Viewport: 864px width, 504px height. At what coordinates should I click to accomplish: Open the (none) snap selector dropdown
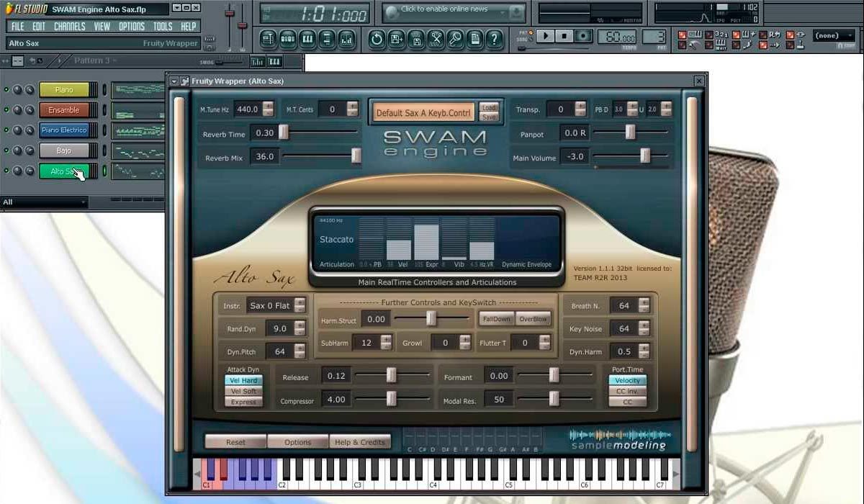(835, 35)
